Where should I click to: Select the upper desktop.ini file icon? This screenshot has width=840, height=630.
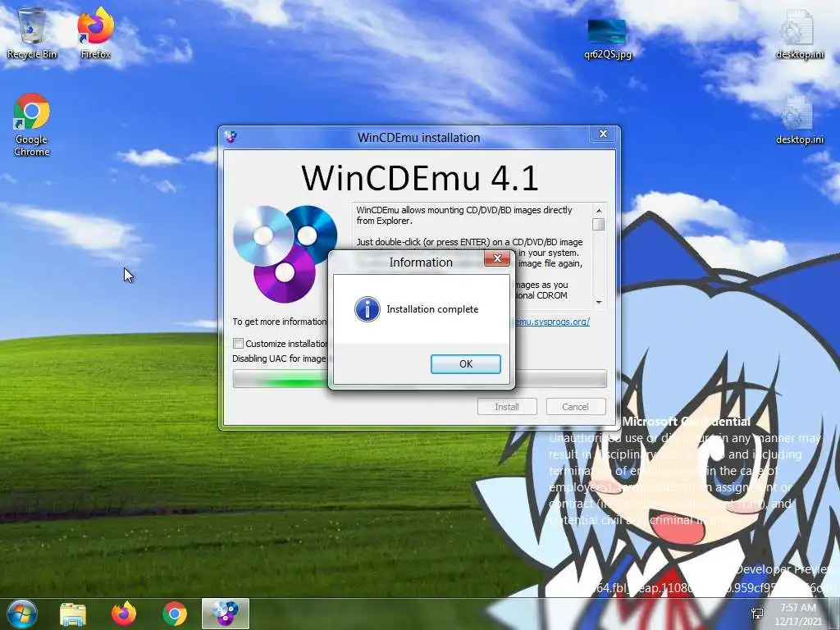(x=799, y=33)
